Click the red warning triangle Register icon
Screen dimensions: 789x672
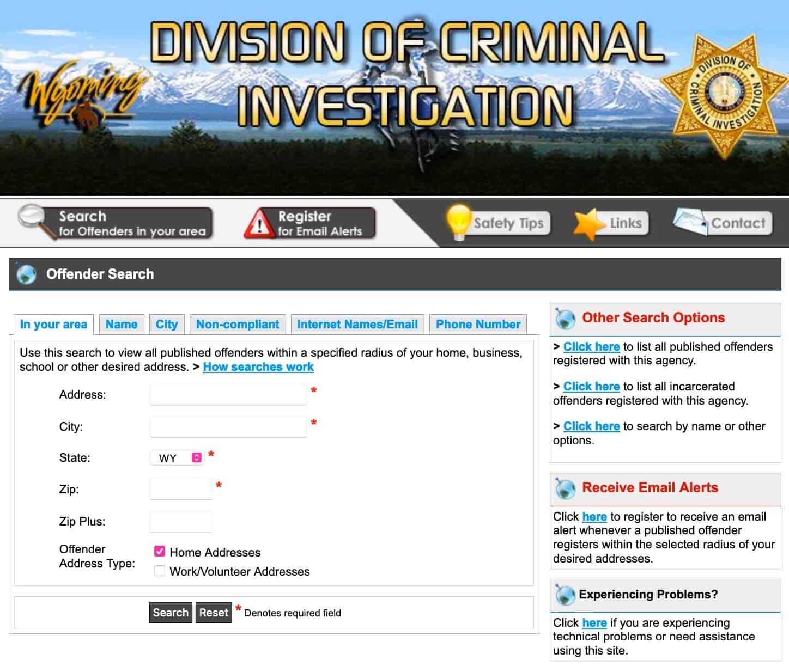tap(259, 224)
